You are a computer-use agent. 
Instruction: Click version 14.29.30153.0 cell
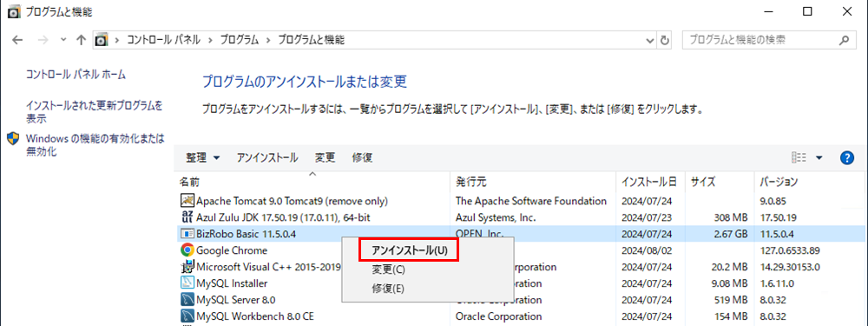tap(789, 267)
